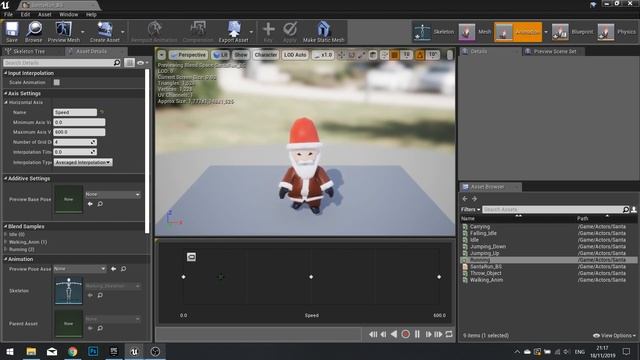Click the Character viewport button

tap(266, 55)
